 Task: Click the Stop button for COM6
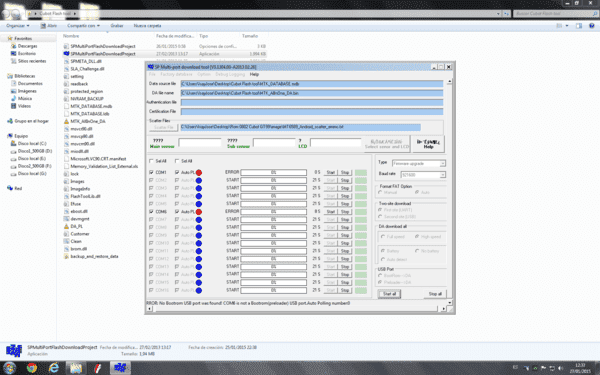[345, 212]
